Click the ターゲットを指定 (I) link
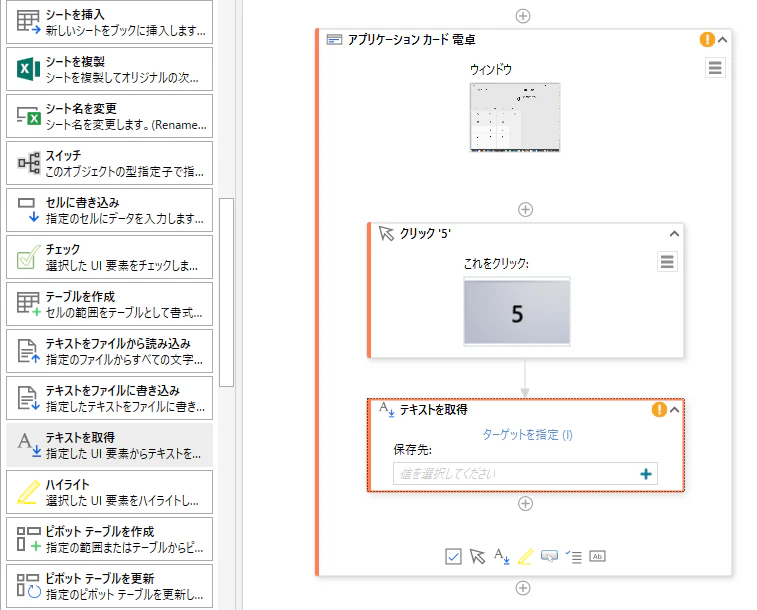This screenshot has height=610, width=757. coord(527,435)
